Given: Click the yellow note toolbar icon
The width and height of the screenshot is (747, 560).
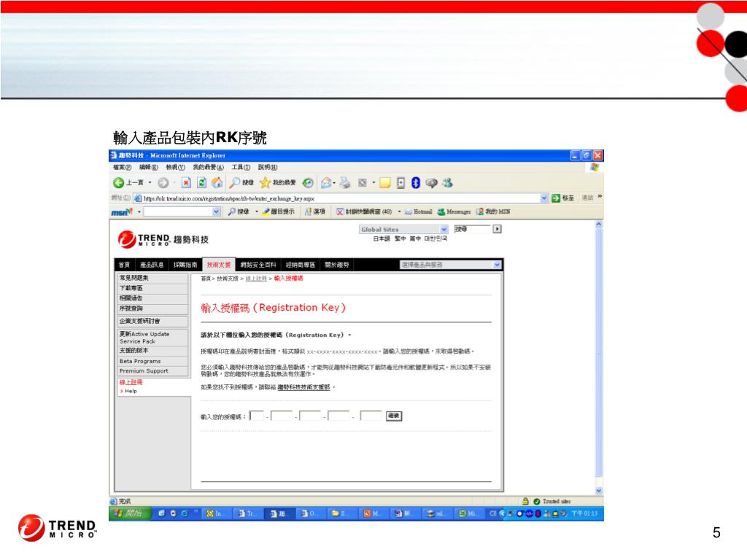Looking at the screenshot, I should (384, 183).
